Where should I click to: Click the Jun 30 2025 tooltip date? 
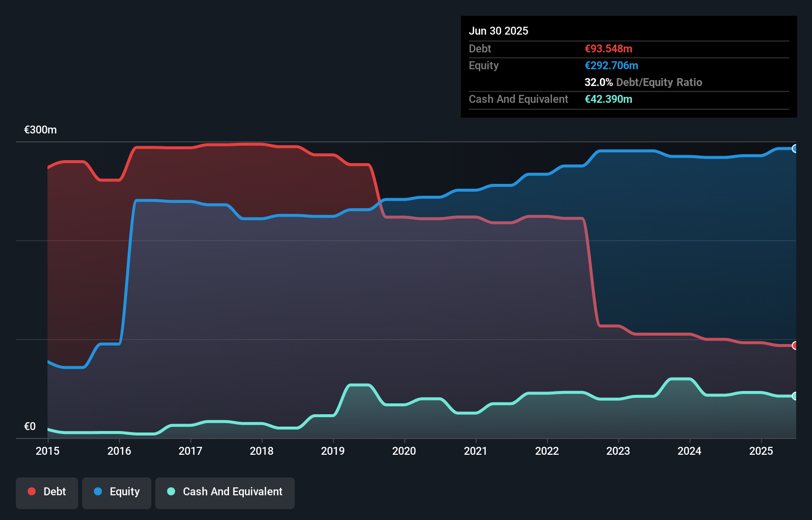(x=498, y=31)
